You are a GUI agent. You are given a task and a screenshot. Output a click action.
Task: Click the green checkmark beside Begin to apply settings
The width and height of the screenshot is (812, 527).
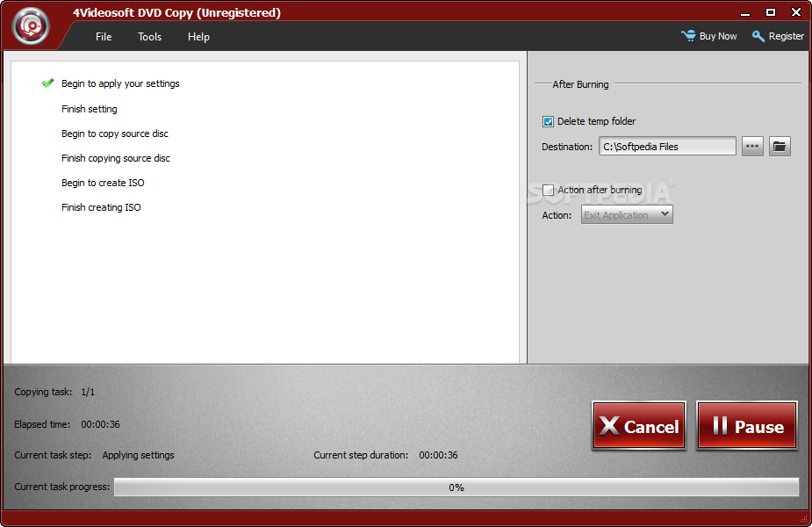[47, 83]
